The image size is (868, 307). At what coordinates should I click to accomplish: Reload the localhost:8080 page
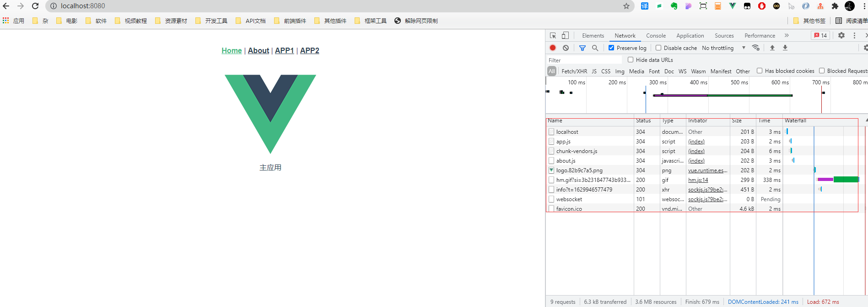point(35,6)
